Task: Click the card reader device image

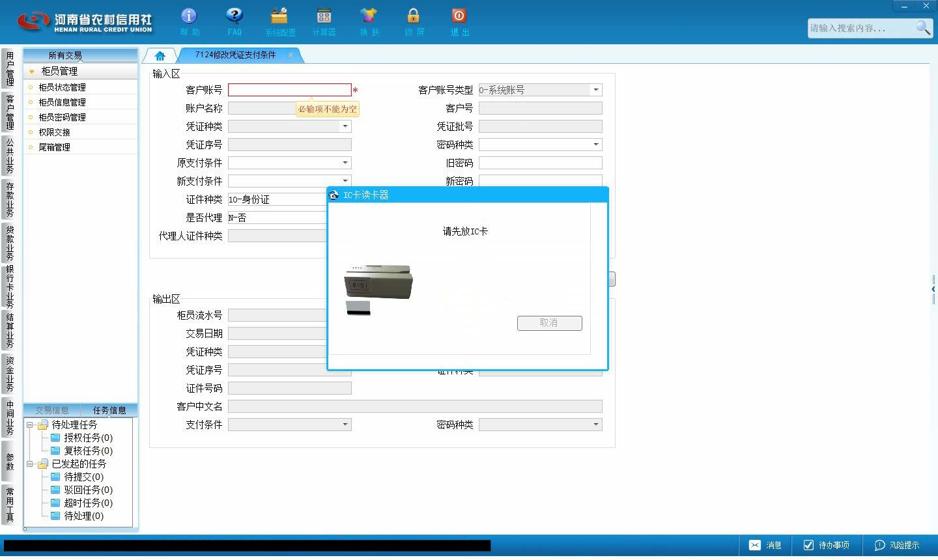Action: click(378, 282)
